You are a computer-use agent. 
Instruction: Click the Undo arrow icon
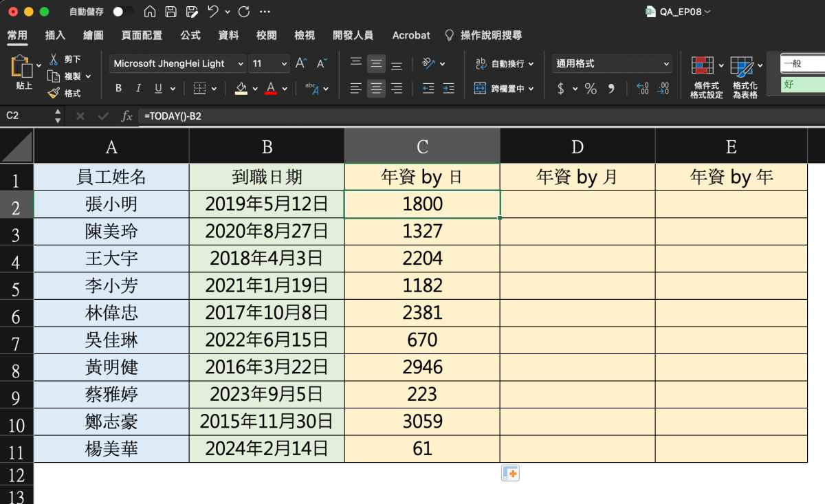(213, 12)
